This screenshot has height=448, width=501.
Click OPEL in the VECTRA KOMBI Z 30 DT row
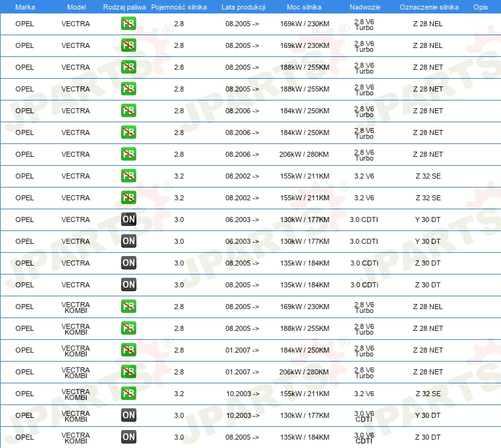[x=24, y=437]
